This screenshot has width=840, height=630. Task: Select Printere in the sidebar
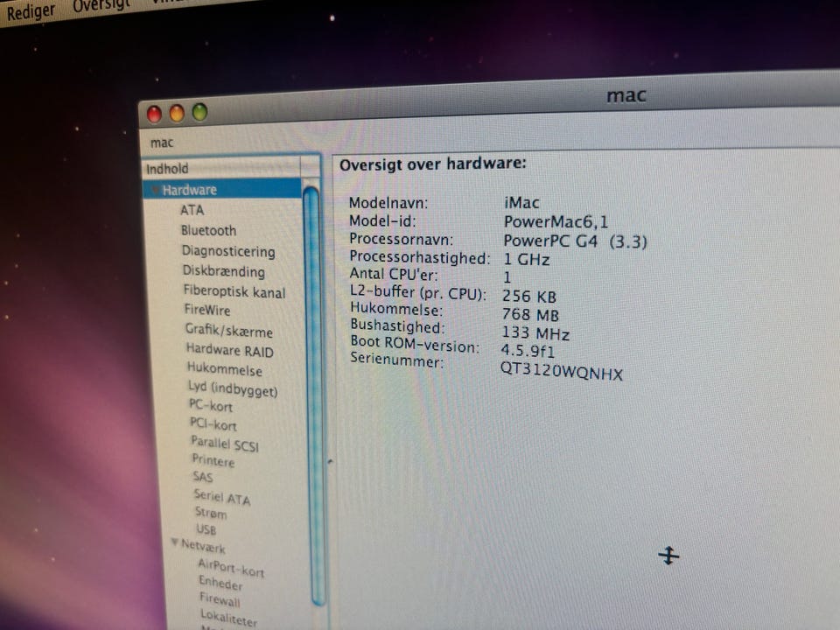pyautogui.click(x=213, y=460)
